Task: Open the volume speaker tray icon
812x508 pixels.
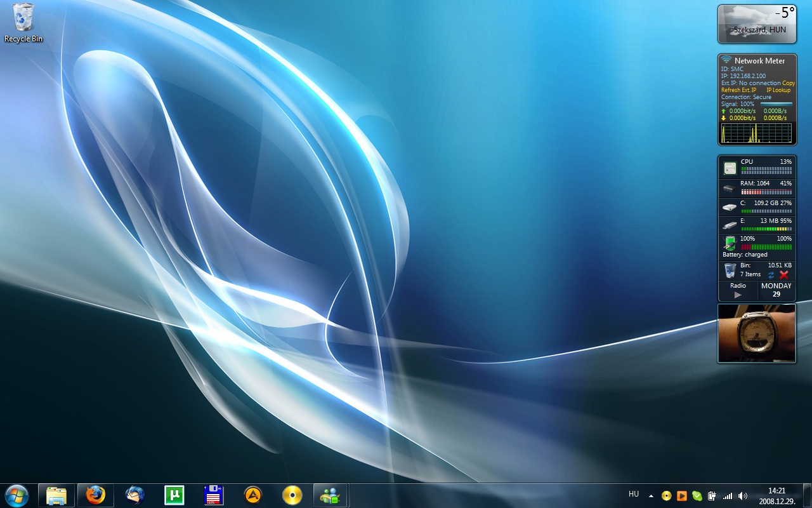Action: coord(743,496)
